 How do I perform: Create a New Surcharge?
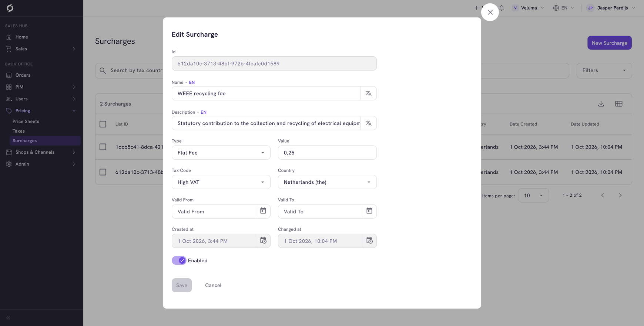(x=609, y=43)
